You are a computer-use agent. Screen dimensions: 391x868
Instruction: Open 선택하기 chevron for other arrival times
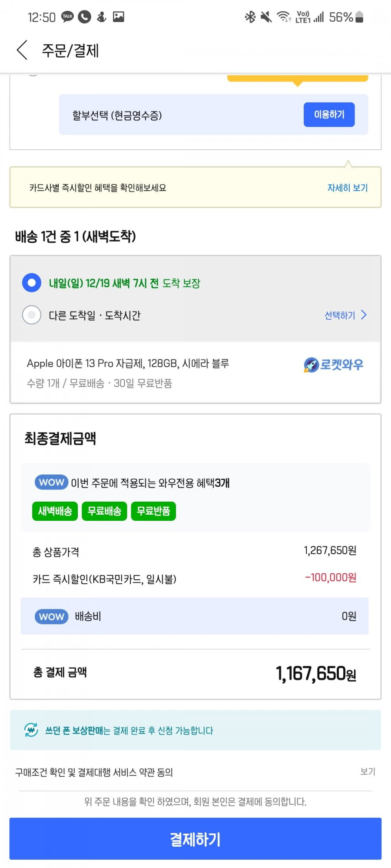tap(346, 315)
